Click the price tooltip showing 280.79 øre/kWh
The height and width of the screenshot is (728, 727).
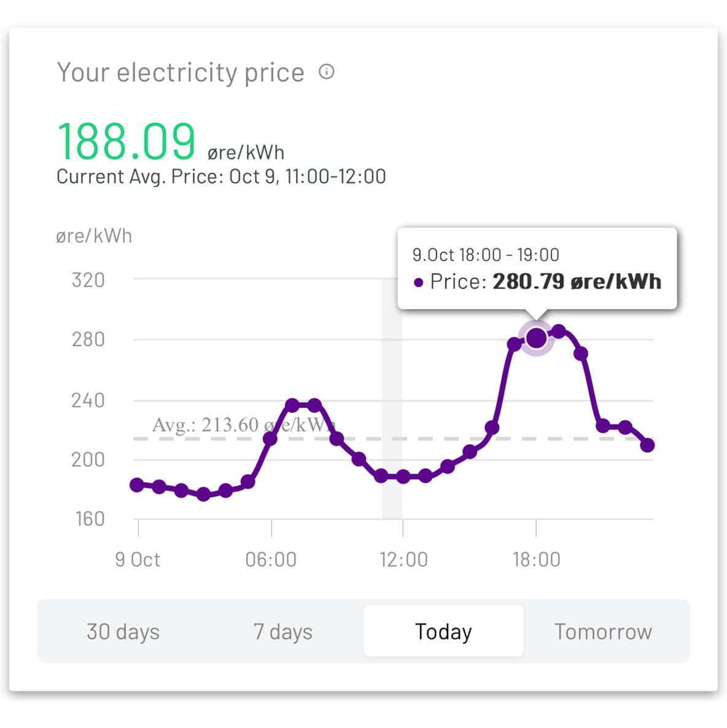pos(537,268)
